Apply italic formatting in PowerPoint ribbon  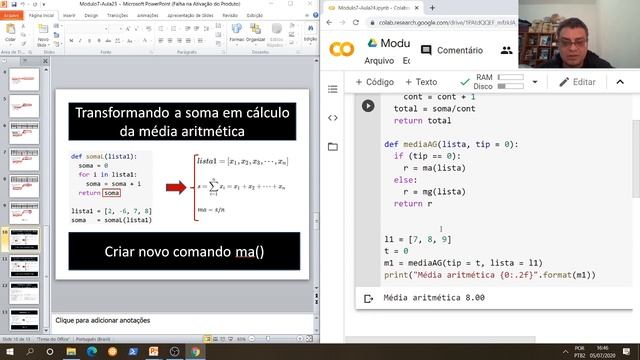[x=80, y=41]
